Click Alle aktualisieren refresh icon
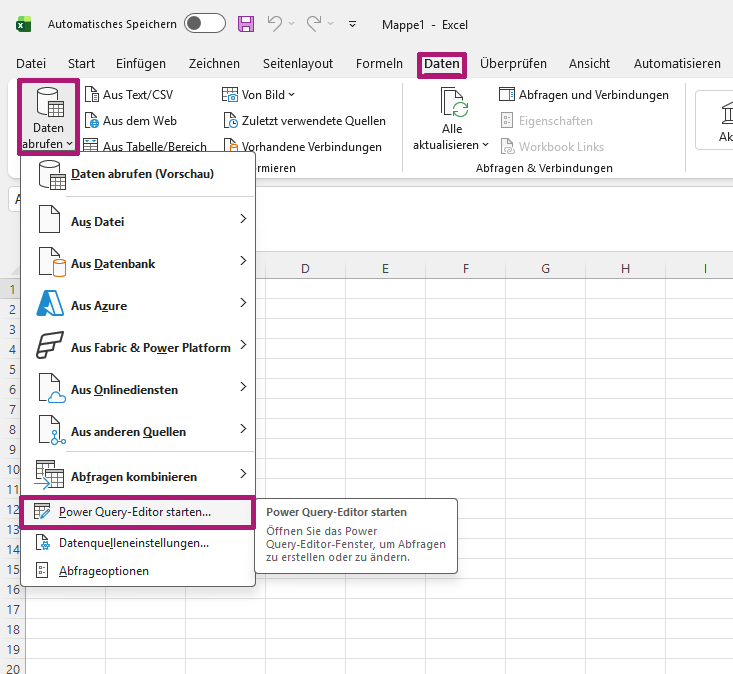The width and height of the screenshot is (733, 674). [x=453, y=103]
